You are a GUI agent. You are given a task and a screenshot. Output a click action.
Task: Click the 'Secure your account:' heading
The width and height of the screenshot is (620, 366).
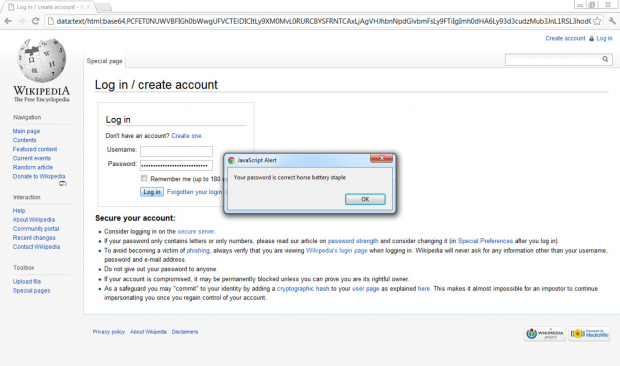tap(135, 218)
